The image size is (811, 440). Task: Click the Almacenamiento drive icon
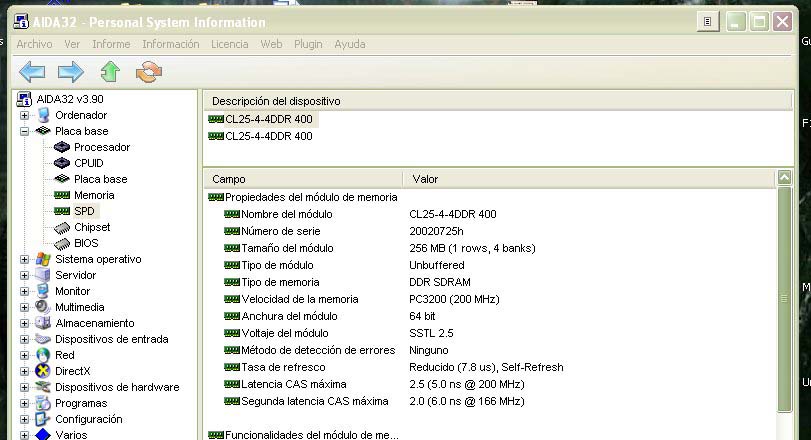tap(43, 323)
